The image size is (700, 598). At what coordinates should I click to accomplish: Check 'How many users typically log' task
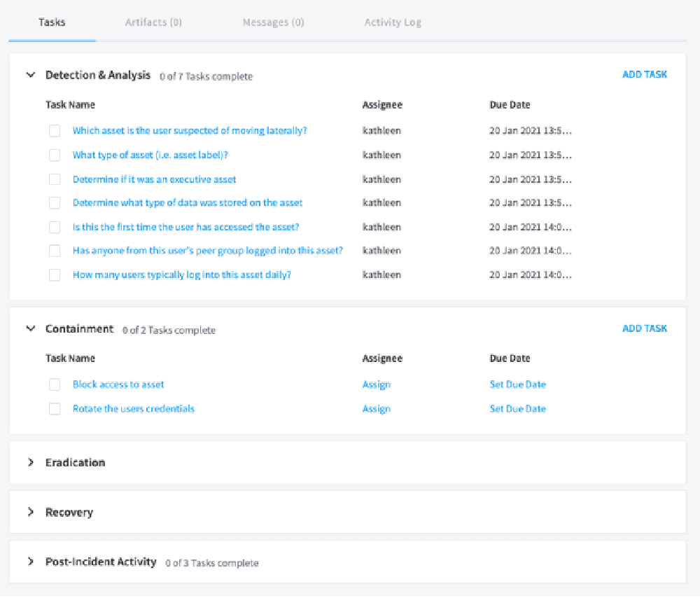click(x=55, y=274)
